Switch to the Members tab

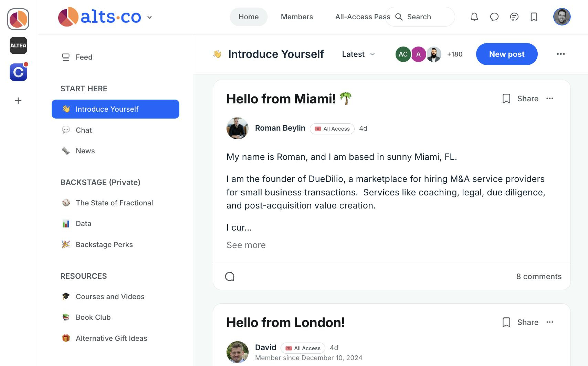[x=297, y=17]
